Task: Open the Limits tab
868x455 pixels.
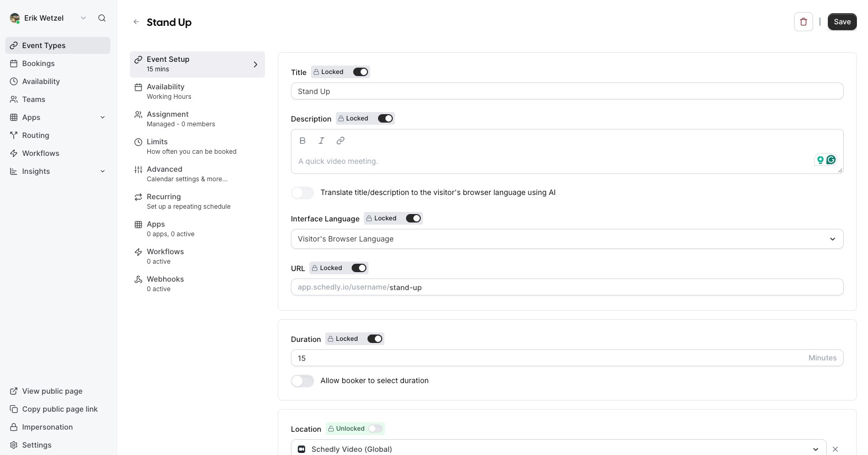Action: click(x=197, y=146)
